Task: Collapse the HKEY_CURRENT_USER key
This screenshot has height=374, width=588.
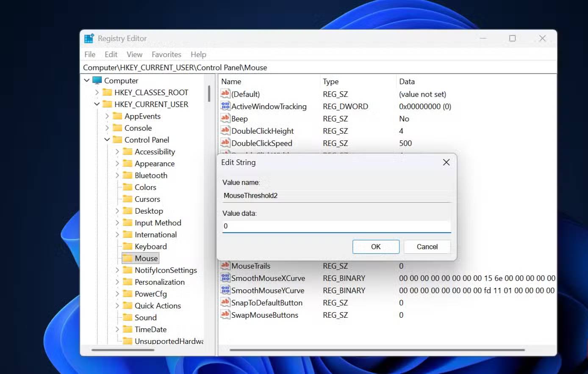Action: coord(97,104)
